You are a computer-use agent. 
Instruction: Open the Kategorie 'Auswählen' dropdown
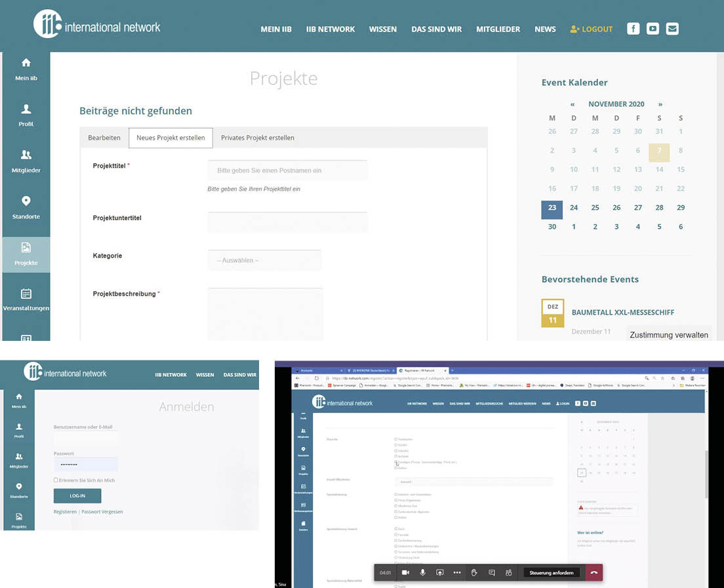[264, 260]
